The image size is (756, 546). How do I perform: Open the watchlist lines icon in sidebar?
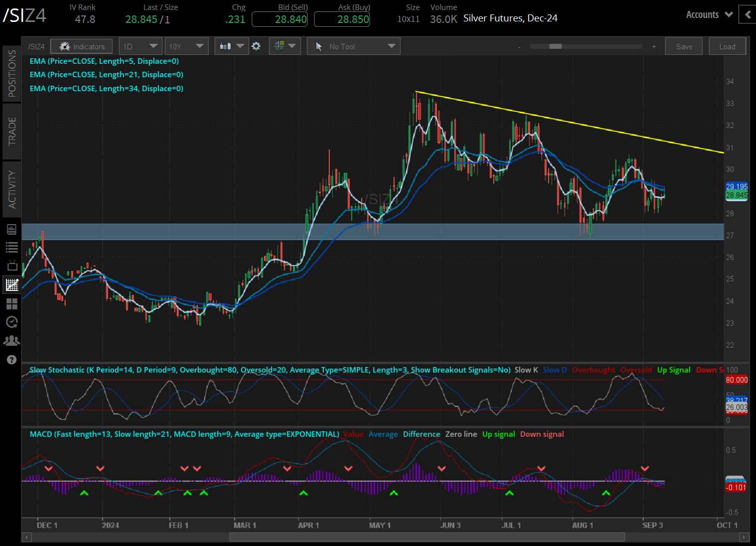12,247
